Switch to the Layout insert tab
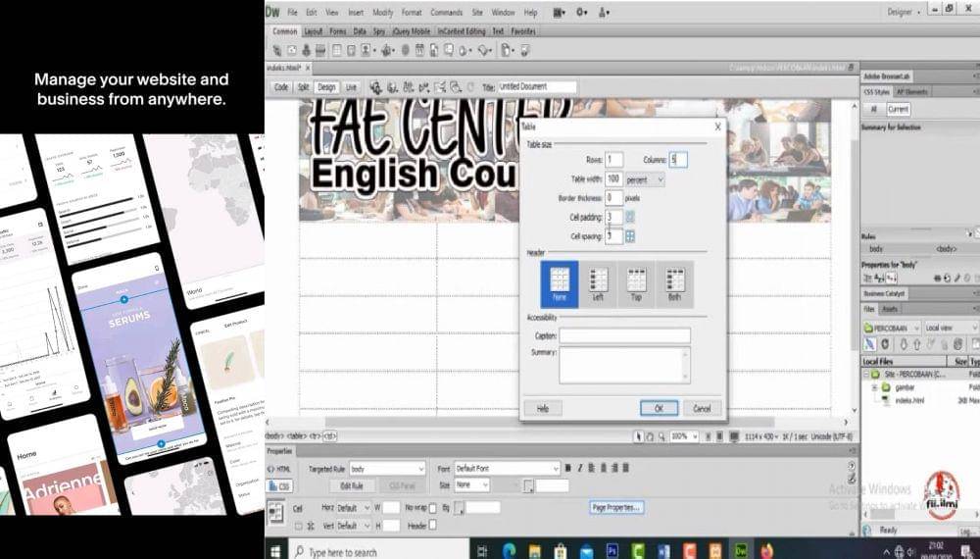 [x=314, y=31]
